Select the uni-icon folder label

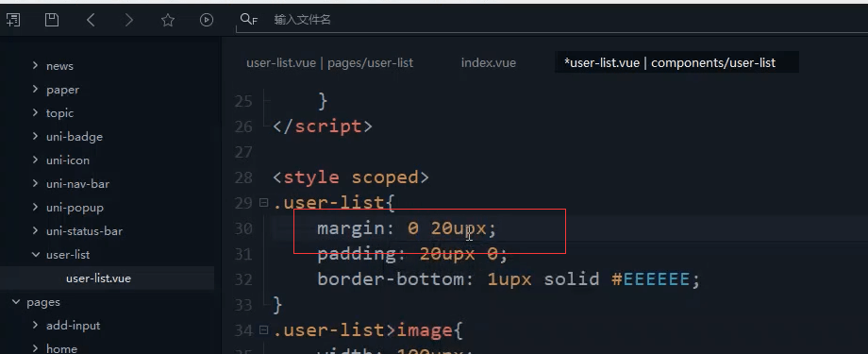coord(68,160)
